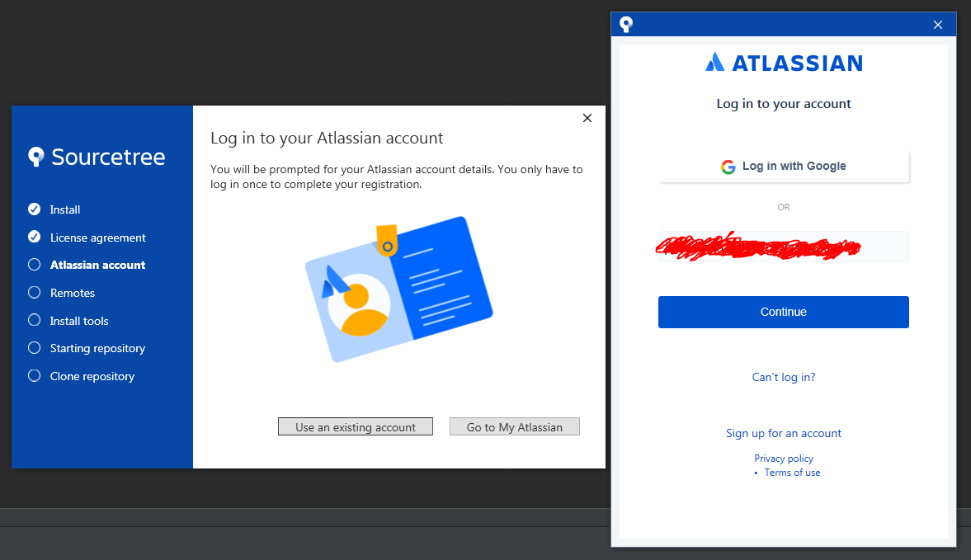Image resolution: width=971 pixels, height=560 pixels.
Task: Close the Atlassian login window
Action: [x=937, y=25]
